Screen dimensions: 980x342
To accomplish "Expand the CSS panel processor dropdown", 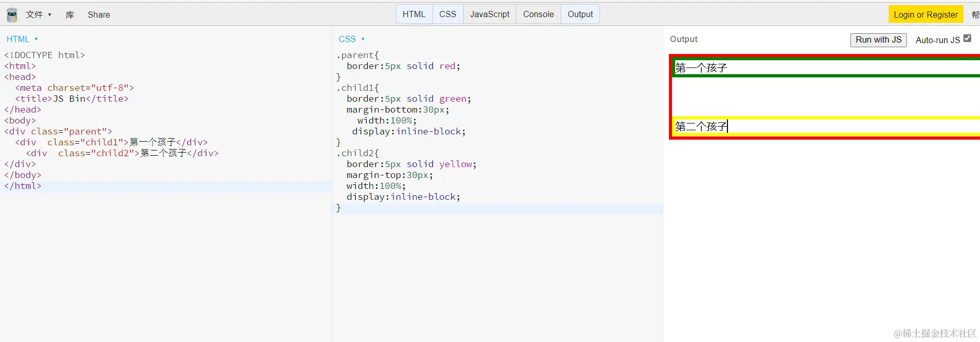I will [352, 39].
